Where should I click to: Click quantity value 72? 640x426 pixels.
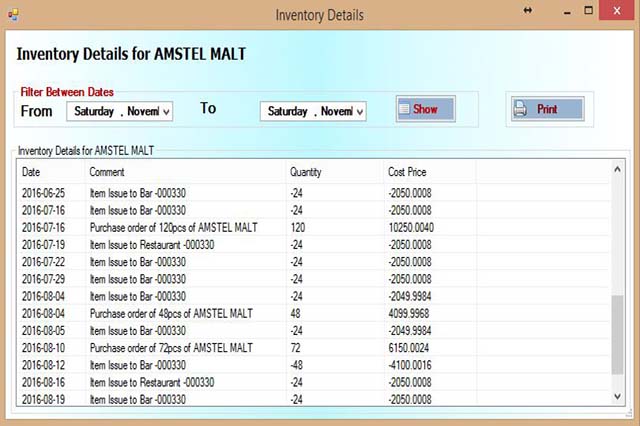coord(295,348)
